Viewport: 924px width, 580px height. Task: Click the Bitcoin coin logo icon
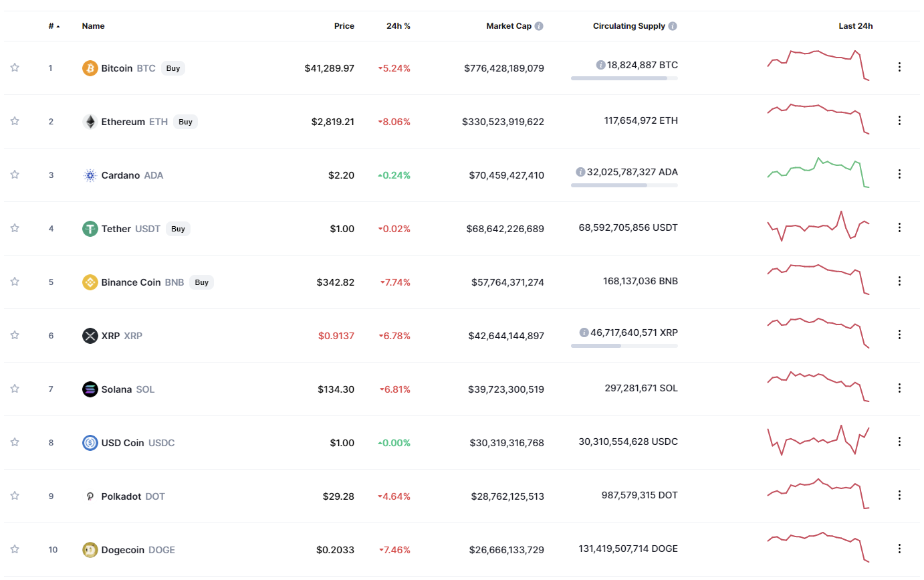click(x=90, y=68)
